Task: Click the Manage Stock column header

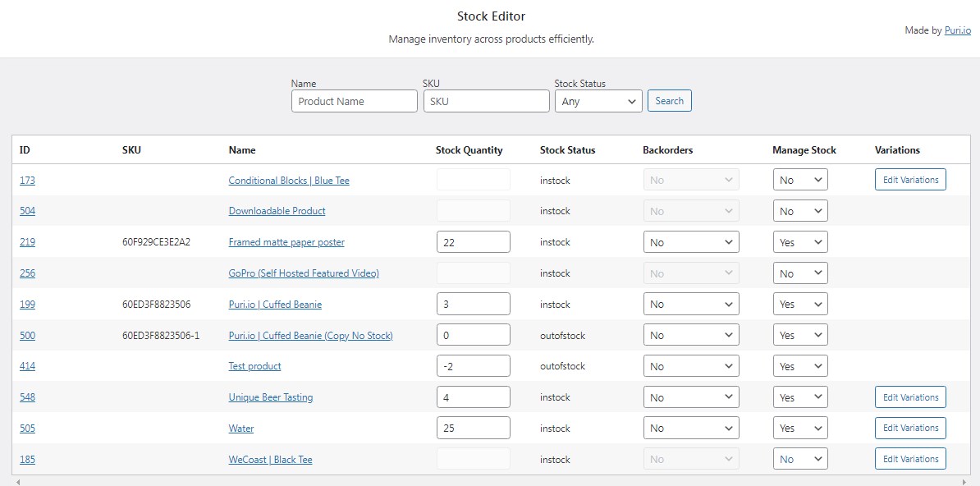Action: [x=804, y=150]
